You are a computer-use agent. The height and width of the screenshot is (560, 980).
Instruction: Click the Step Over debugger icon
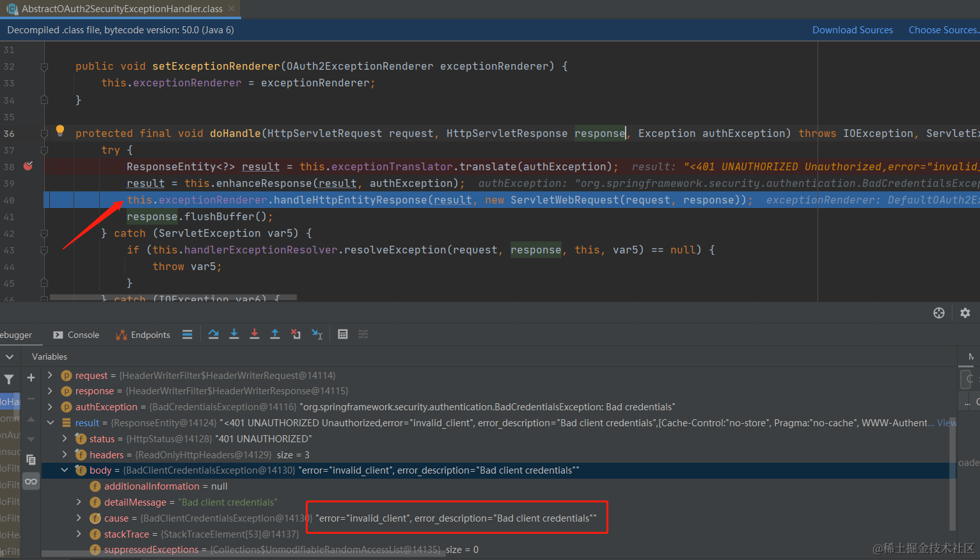click(214, 334)
